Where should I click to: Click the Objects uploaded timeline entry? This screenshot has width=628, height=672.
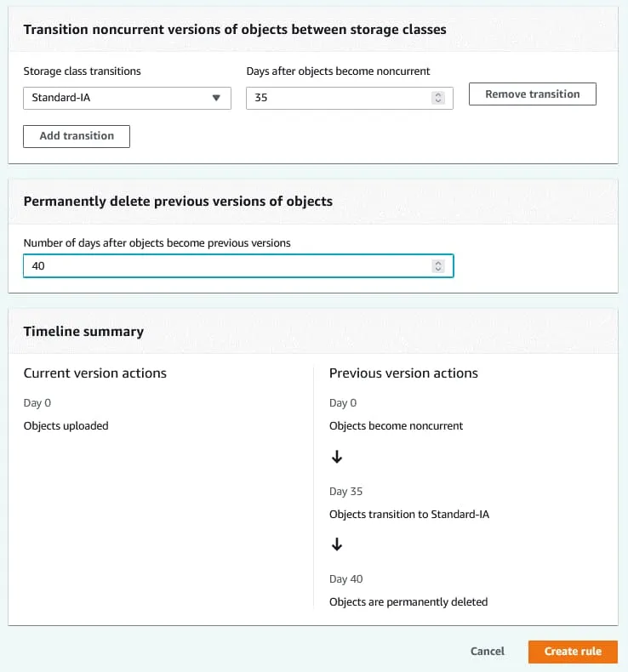point(66,425)
